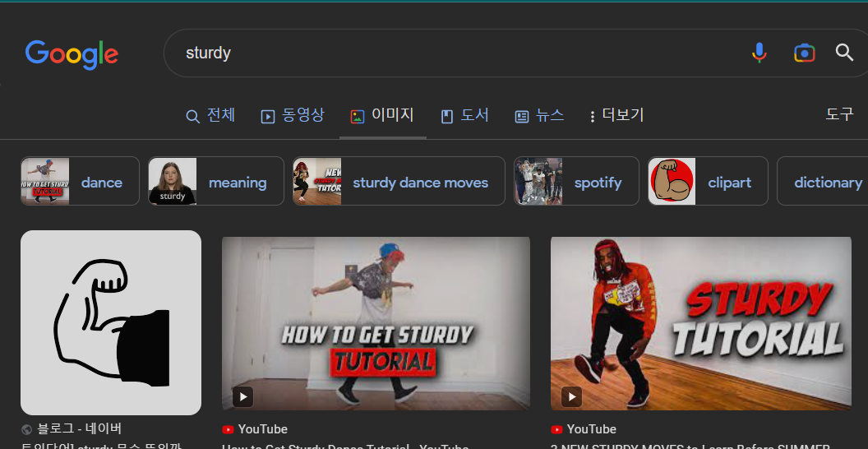The image size is (868, 449).
Task: Select the 'clipart' suggestion chip
Action: coord(708,181)
